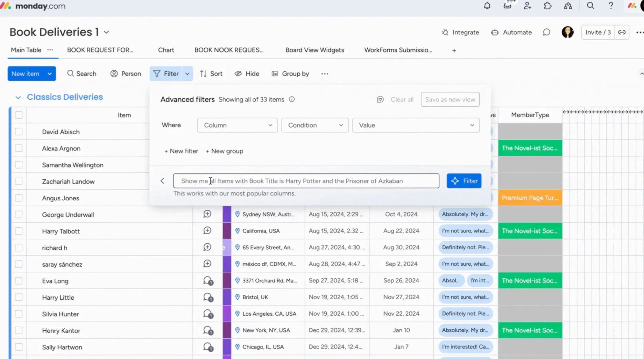Image resolution: width=644 pixels, height=359 pixels.
Task: Switch to the Chart tab
Action: tap(166, 50)
